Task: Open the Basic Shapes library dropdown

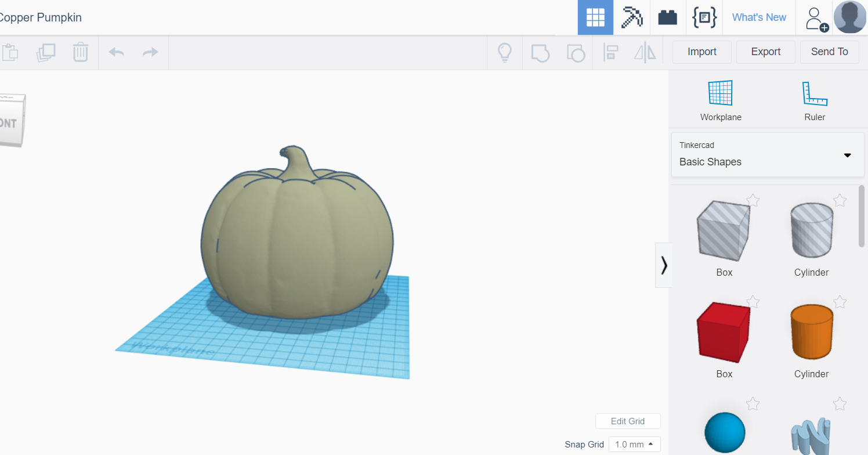Action: coord(768,155)
